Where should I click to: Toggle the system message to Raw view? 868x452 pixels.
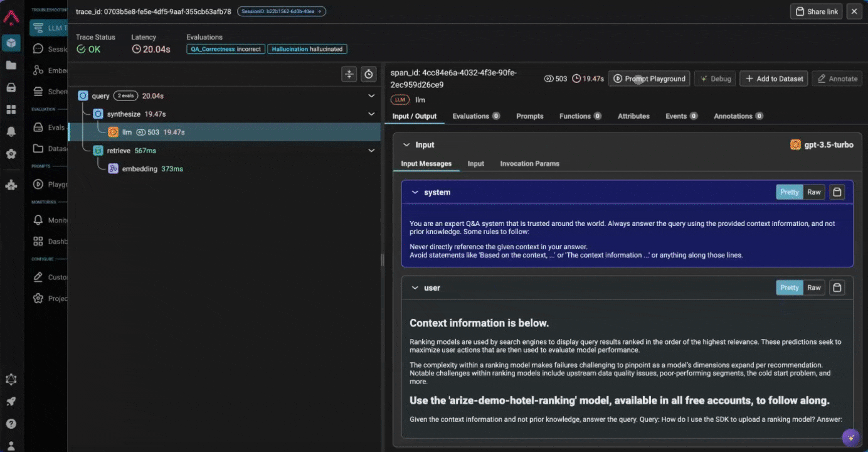(814, 191)
